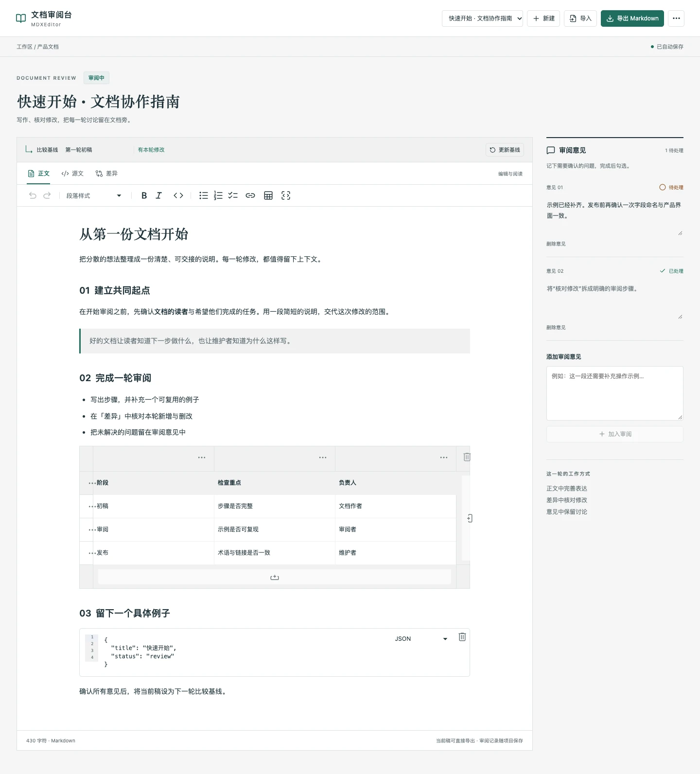Apply inline code formatting

(178, 195)
